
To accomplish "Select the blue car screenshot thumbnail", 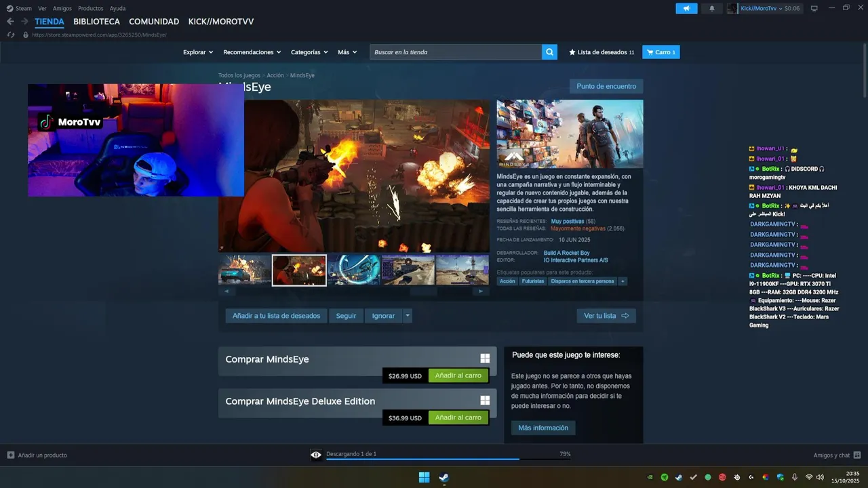I will tap(244, 270).
